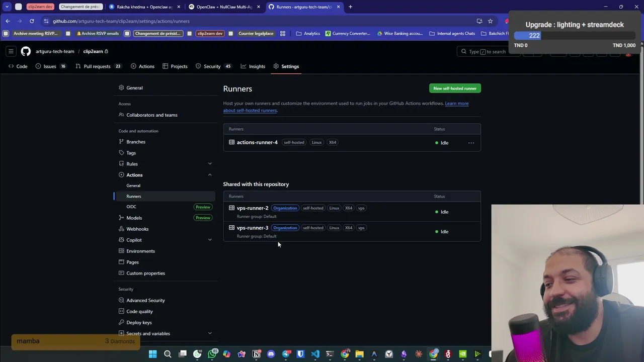Open Bitwarden from the taskbar
This screenshot has height=362, width=644.
click(x=300, y=354)
